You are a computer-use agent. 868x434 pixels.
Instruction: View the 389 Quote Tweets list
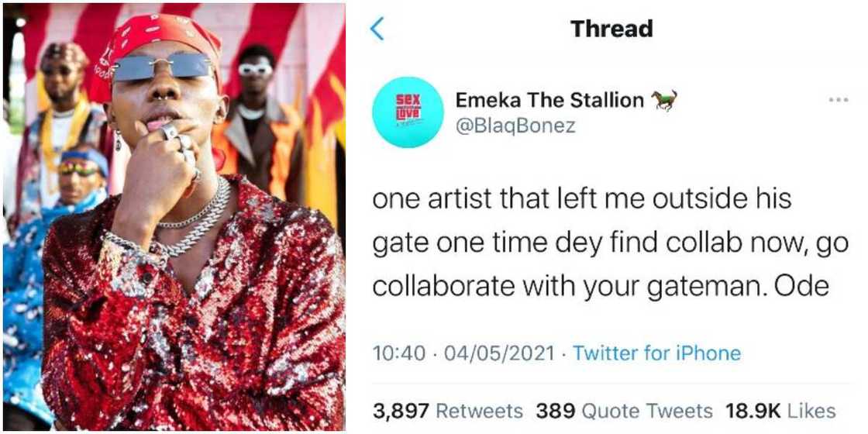tap(623, 410)
